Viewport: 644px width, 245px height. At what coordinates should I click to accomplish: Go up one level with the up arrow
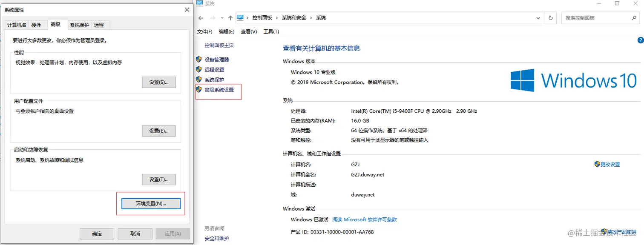pos(230,18)
